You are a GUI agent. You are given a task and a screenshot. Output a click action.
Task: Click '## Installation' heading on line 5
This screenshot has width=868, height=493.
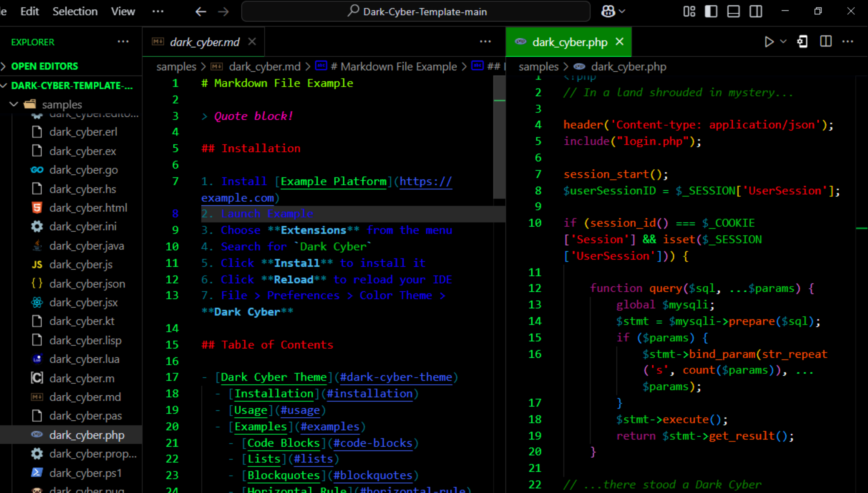pyautogui.click(x=251, y=149)
